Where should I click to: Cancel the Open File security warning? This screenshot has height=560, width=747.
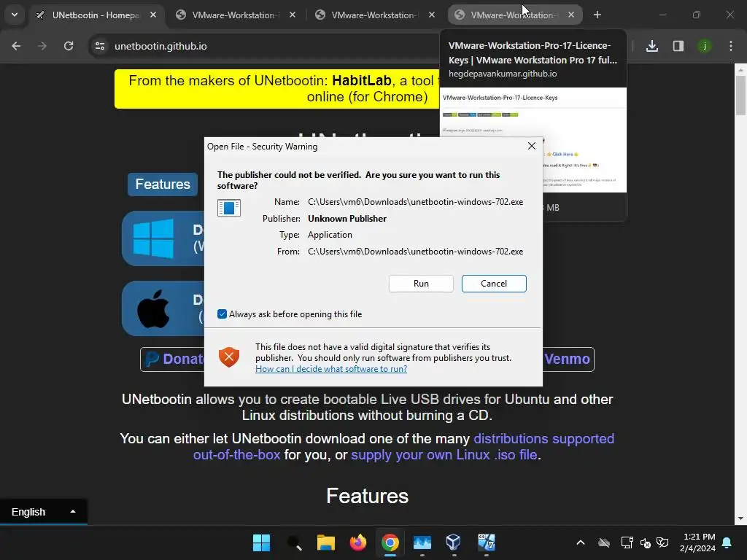point(494,284)
